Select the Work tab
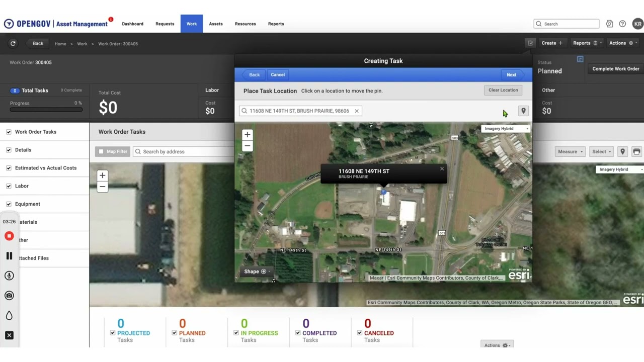Screen dimensions: 644x362 click(192, 24)
